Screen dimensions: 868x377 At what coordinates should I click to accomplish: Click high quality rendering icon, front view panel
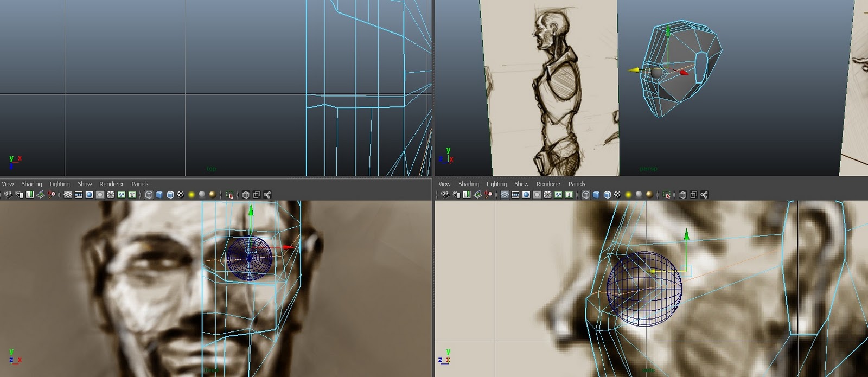(213, 195)
